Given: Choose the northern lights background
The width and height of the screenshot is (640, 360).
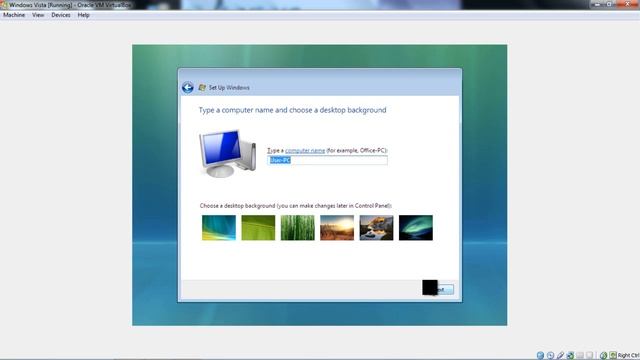Looking at the screenshot, I should pos(416,228).
